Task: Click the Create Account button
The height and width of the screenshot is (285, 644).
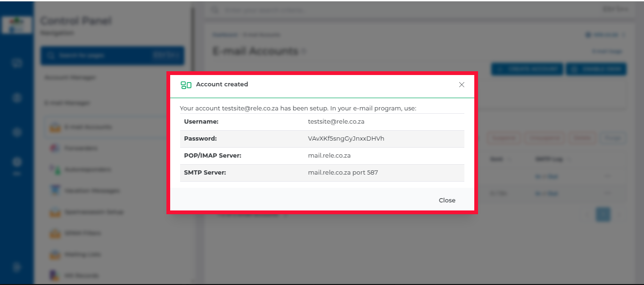Action: tap(527, 69)
